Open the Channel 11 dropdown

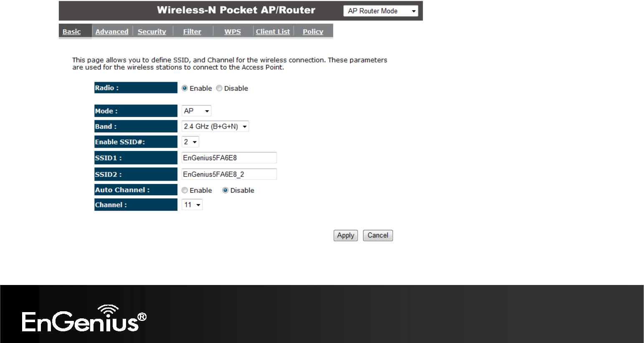click(x=192, y=205)
